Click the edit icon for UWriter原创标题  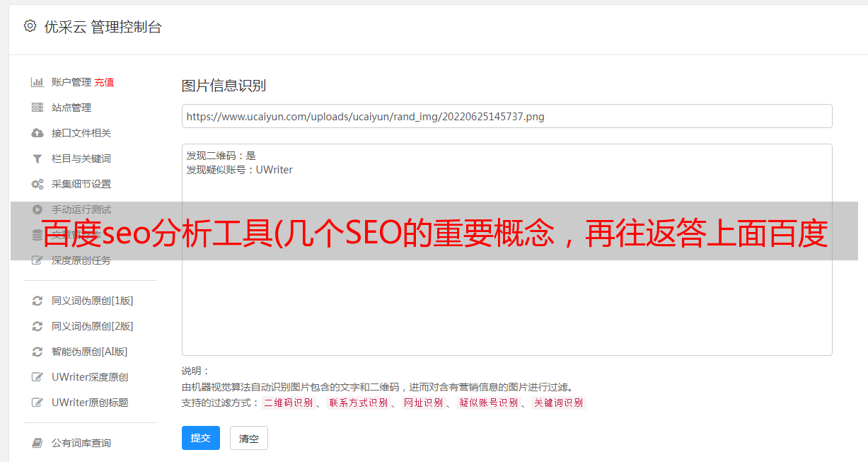(x=37, y=403)
